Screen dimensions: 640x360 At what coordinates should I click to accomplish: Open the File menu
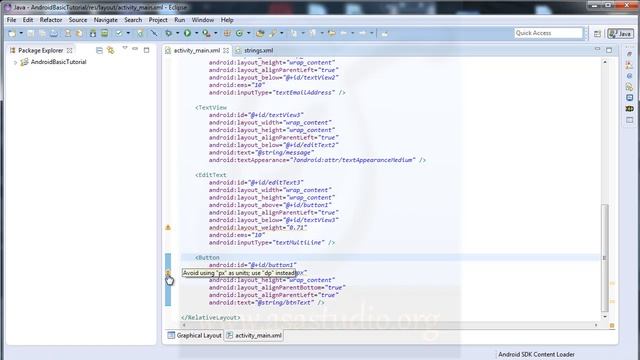[x=11, y=20]
